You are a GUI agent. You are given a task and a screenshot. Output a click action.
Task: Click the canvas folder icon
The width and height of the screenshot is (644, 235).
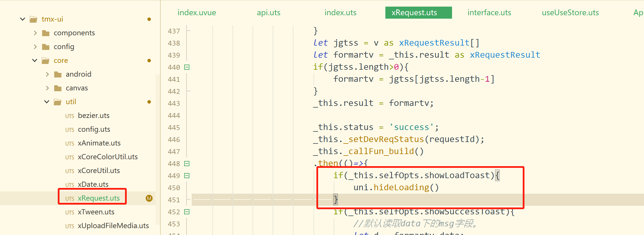click(58, 88)
